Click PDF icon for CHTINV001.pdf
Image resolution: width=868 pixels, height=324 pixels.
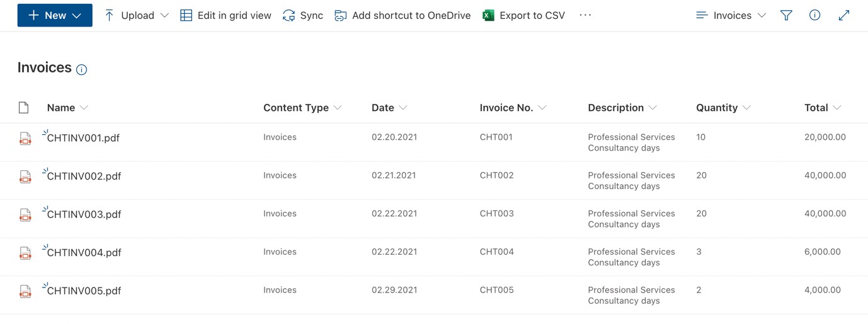click(25, 139)
